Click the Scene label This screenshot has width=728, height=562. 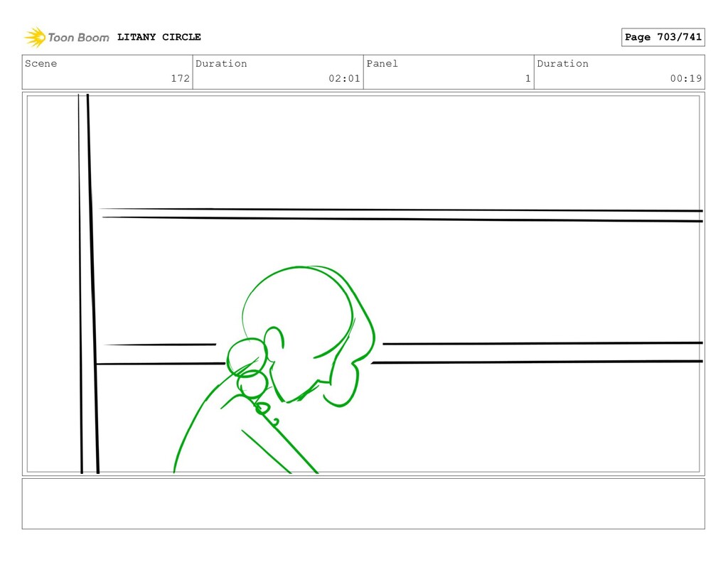pos(41,63)
